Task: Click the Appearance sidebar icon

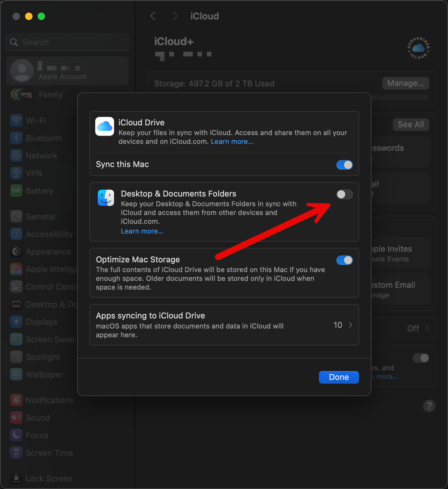Action: coord(16,251)
